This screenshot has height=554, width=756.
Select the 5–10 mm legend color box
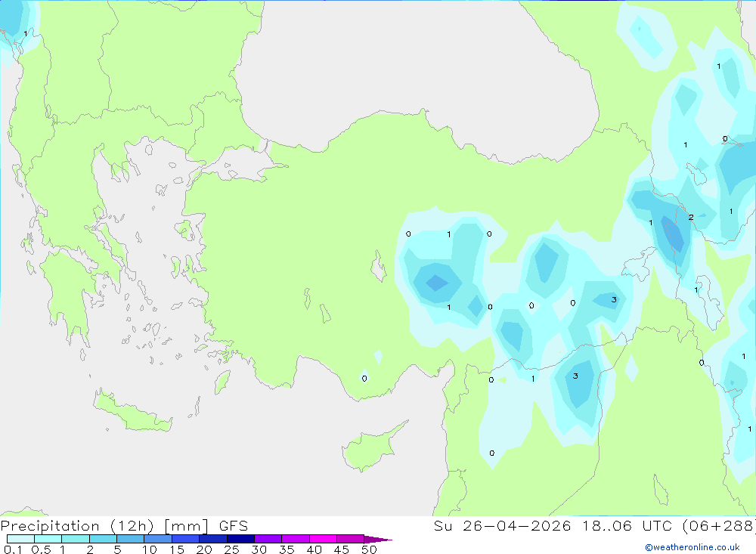coord(130,539)
